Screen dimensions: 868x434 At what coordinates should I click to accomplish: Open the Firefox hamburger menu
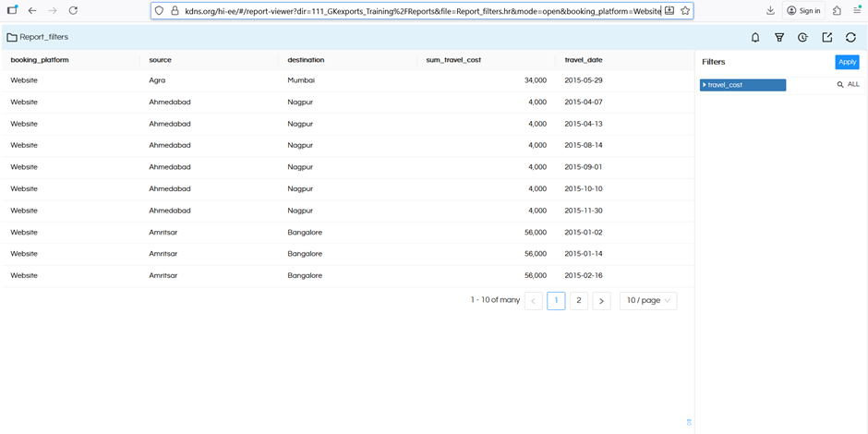tap(857, 10)
